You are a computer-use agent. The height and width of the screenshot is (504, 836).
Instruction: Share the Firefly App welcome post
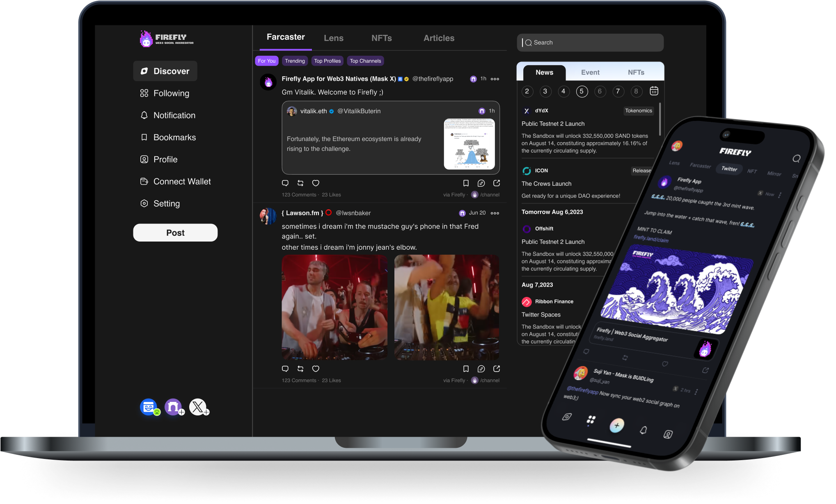pos(497,183)
